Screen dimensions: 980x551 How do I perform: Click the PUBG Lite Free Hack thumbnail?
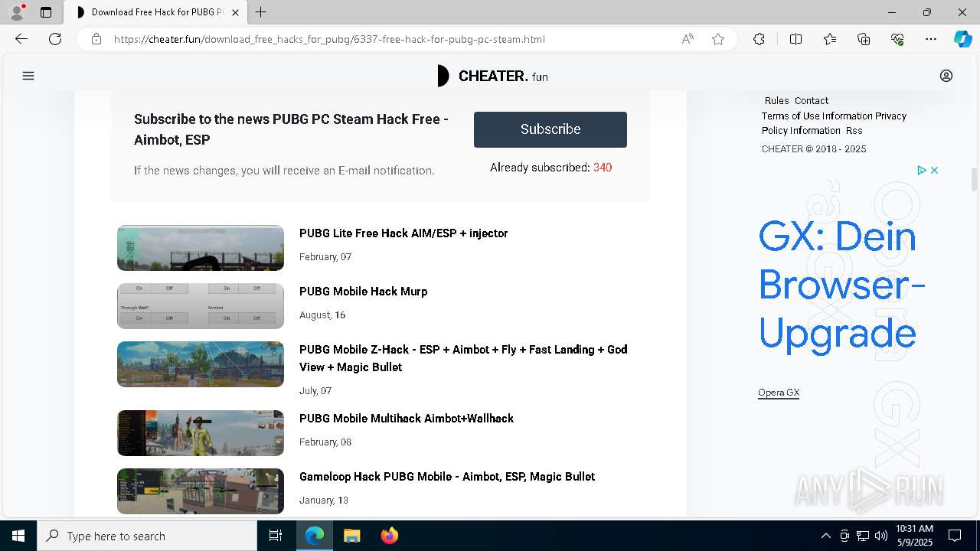[x=201, y=248]
